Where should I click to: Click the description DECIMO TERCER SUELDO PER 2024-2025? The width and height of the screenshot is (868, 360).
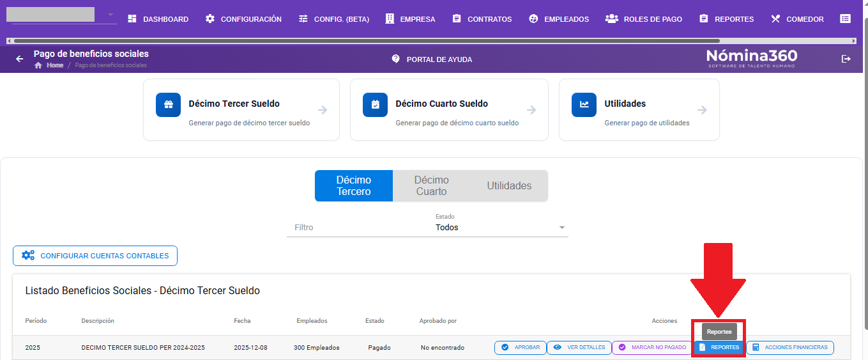(x=143, y=348)
